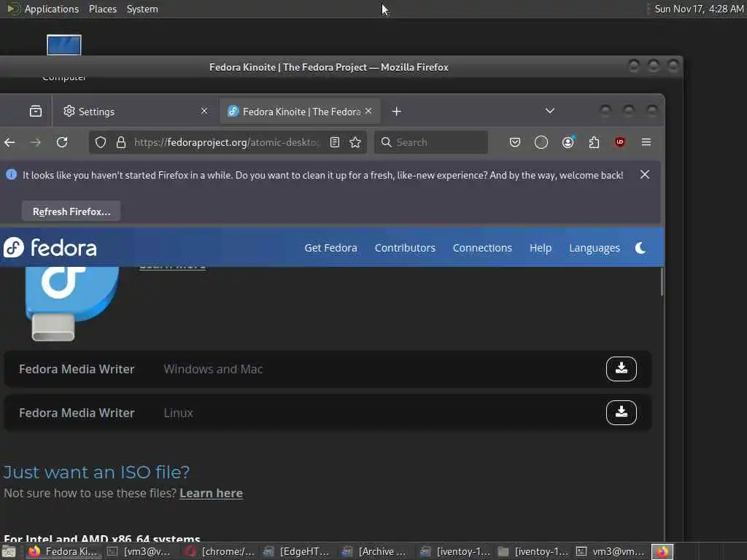Expand the list all tabs chevron

pyautogui.click(x=550, y=111)
